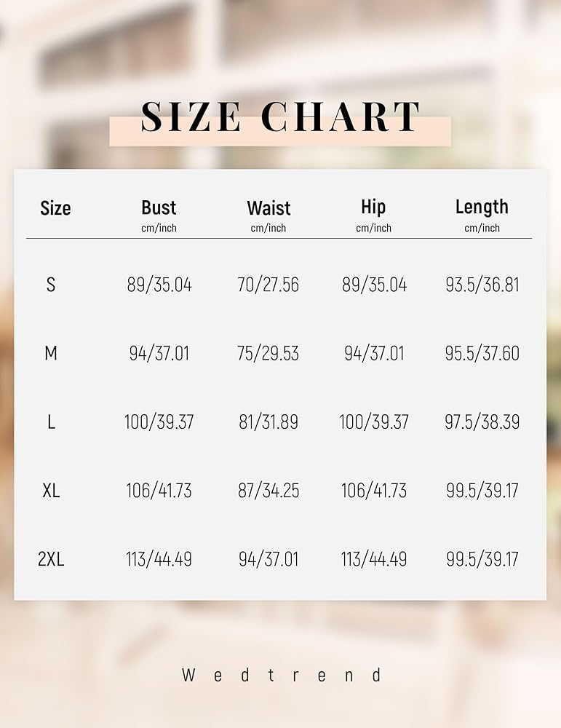This screenshot has width=561, height=728.
Task: Click the M length value 95.5/37.60
Action: pos(482,354)
